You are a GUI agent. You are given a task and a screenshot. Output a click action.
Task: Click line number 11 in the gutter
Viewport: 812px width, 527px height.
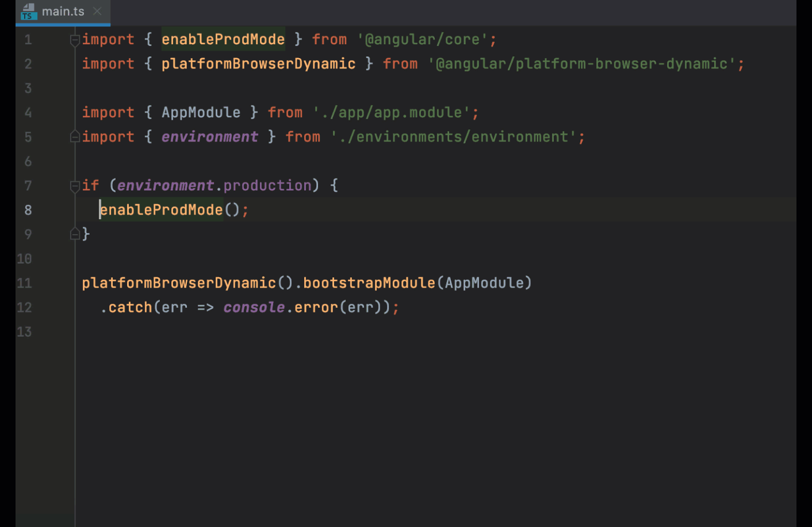24,282
